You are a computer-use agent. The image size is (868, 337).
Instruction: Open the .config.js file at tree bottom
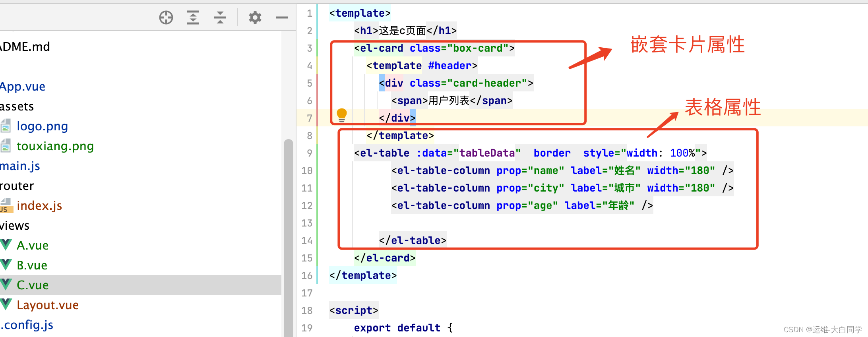tap(27, 325)
